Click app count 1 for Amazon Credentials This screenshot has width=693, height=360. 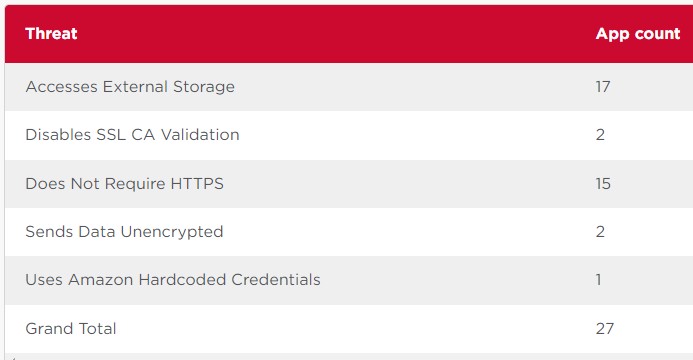598,280
